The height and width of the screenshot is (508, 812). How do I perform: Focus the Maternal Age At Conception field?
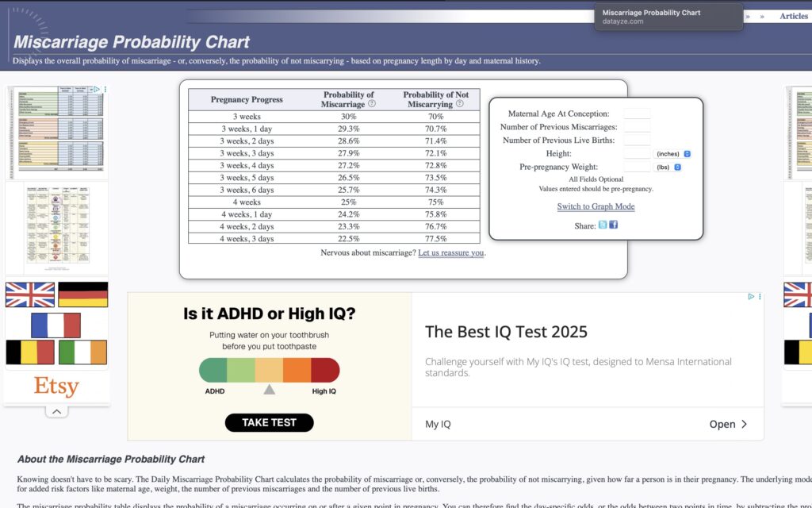[x=636, y=114]
